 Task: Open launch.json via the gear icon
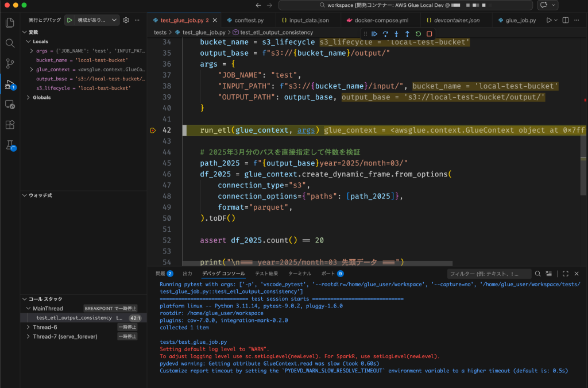pos(126,20)
